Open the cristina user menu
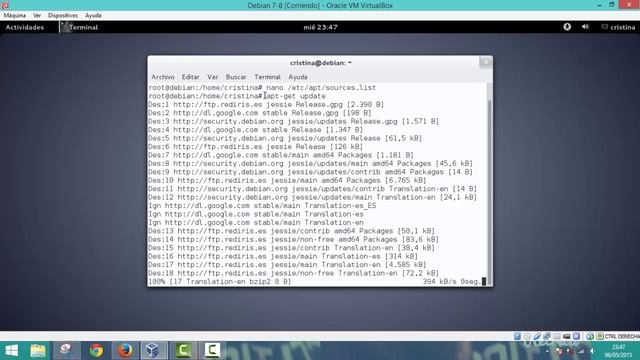 coord(618,27)
